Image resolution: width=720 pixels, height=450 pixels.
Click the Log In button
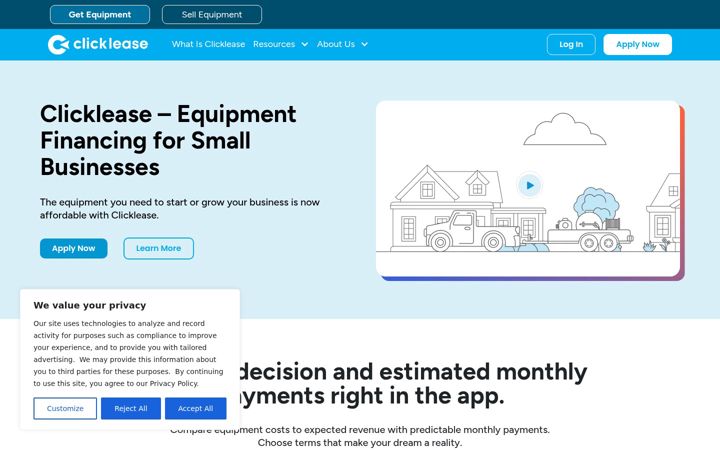point(571,45)
